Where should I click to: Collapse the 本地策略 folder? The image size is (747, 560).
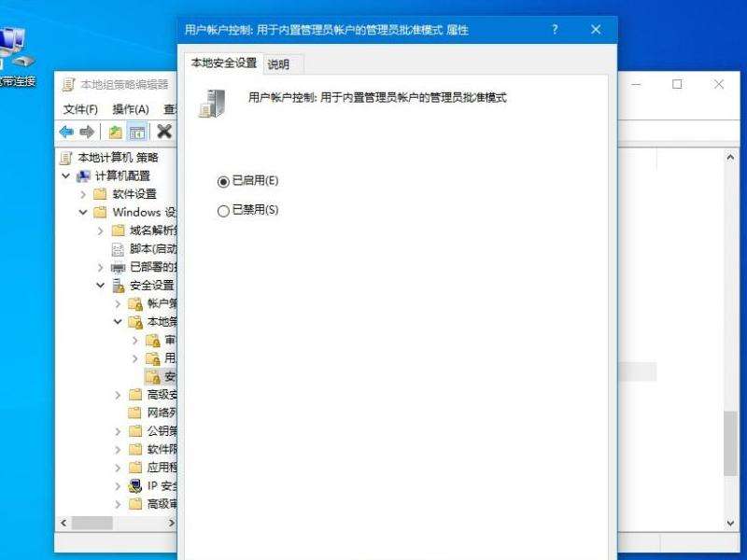118,321
